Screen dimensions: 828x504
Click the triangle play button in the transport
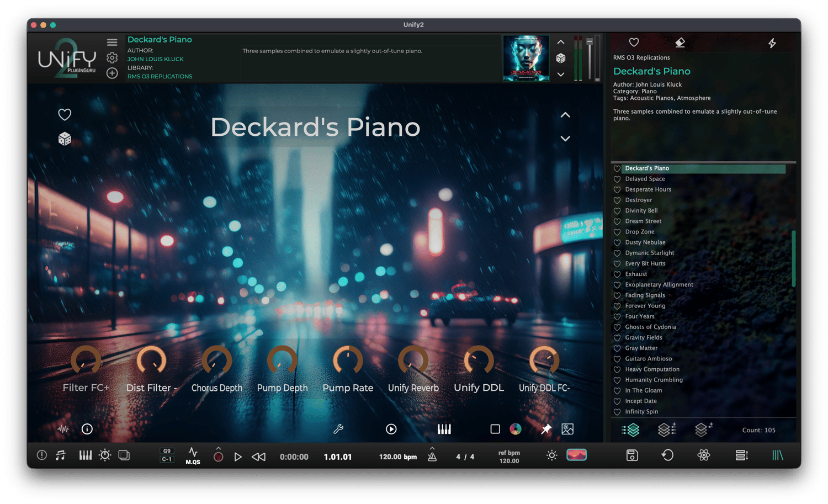coord(238,457)
